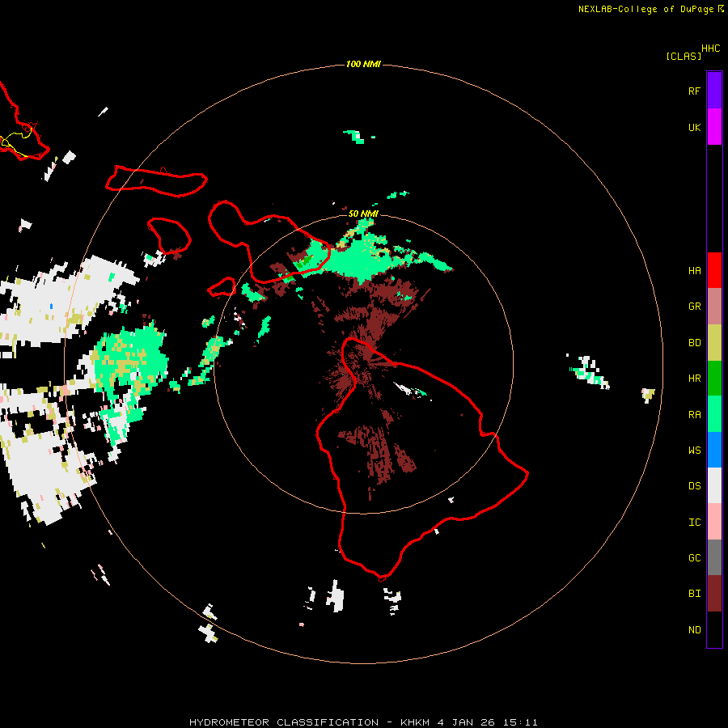
Task: Click the UK magenta legend swatch
Action: coord(714,127)
